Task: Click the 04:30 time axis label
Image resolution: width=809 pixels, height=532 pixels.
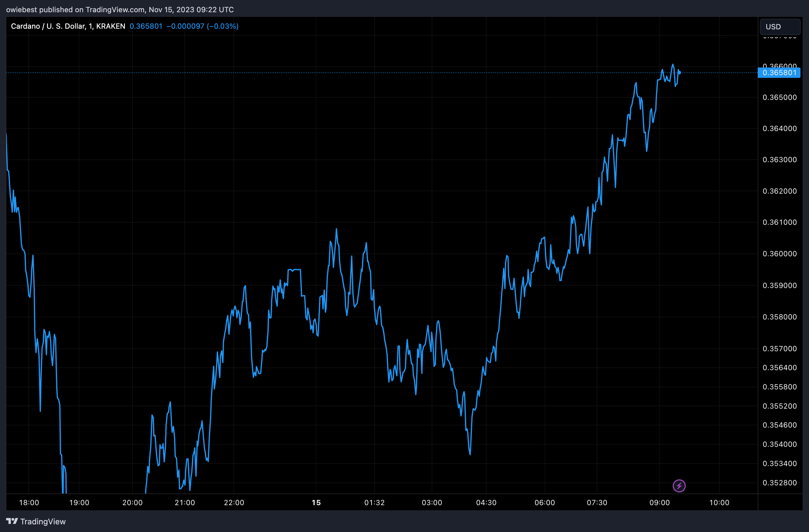Action: (486, 502)
